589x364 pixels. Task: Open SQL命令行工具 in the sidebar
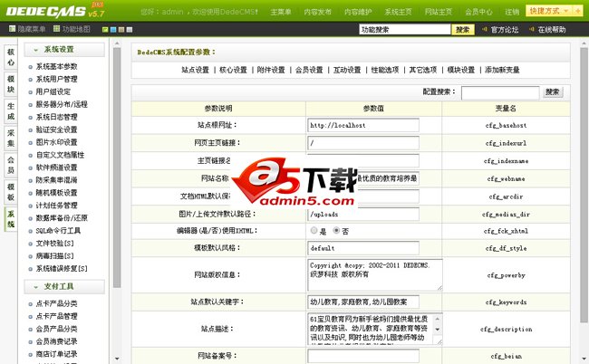(58, 231)
